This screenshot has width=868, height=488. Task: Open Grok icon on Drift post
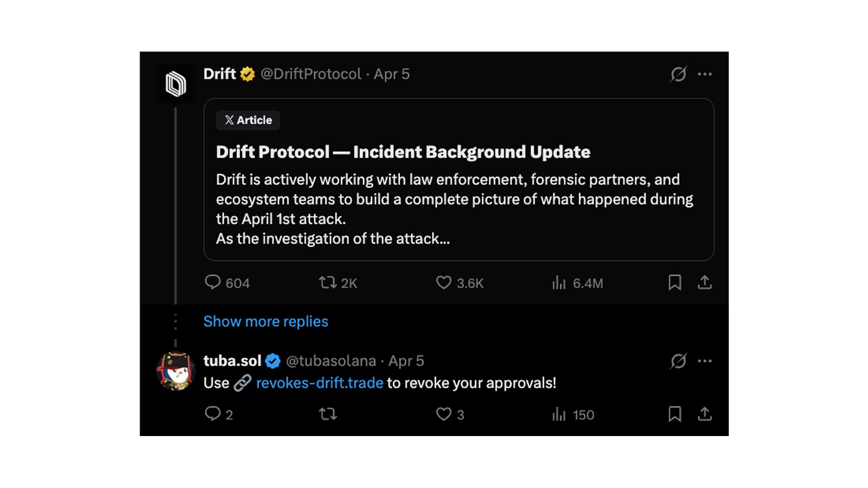[x=678, y=74]
